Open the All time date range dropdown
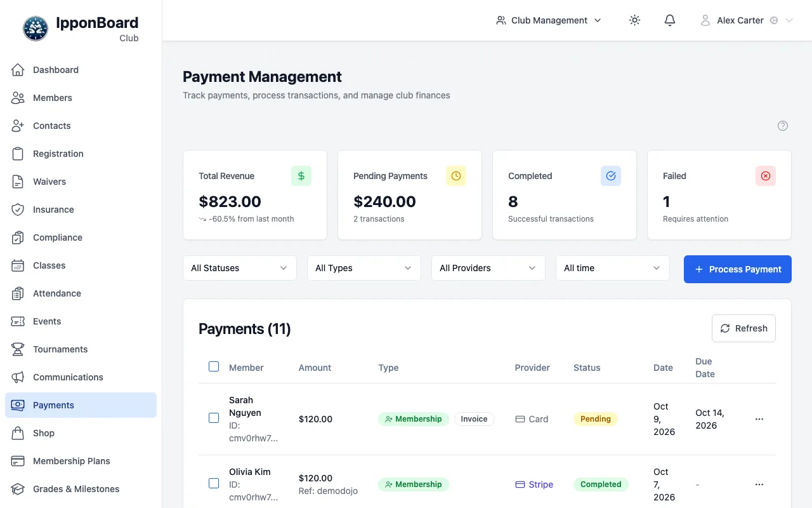The height and width of the screenshot is (508, 812). point(613,268)
